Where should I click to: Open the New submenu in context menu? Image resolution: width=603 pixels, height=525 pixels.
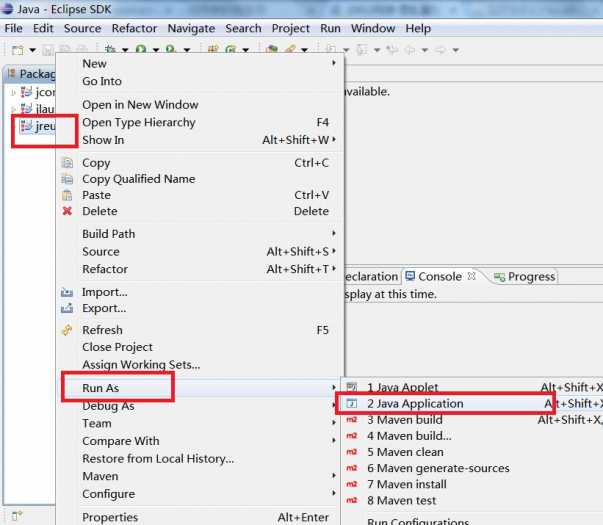pos(200,63)
